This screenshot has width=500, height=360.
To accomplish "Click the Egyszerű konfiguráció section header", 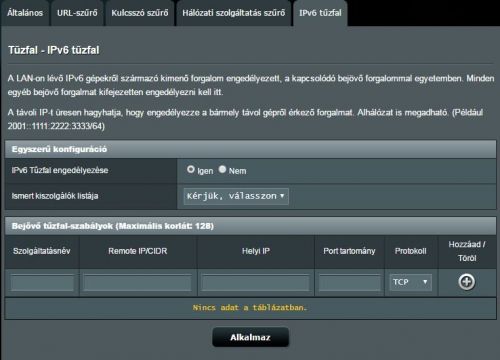I will coord(250,149).
